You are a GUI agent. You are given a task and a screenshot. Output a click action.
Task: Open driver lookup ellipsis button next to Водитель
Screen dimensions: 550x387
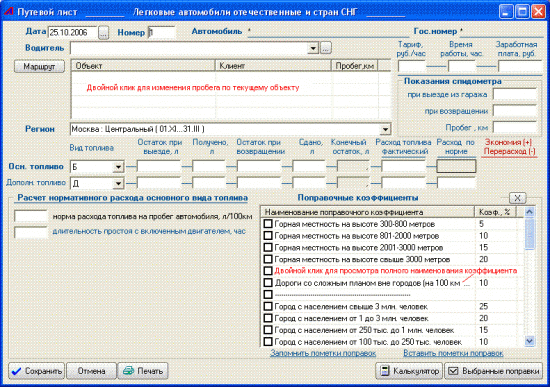326,48
